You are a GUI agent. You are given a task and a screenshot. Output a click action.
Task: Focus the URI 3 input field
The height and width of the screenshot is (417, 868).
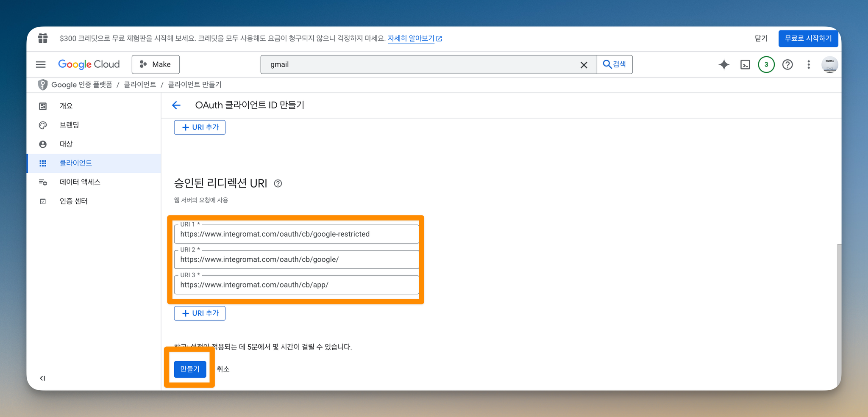click(x=296, y=285)
